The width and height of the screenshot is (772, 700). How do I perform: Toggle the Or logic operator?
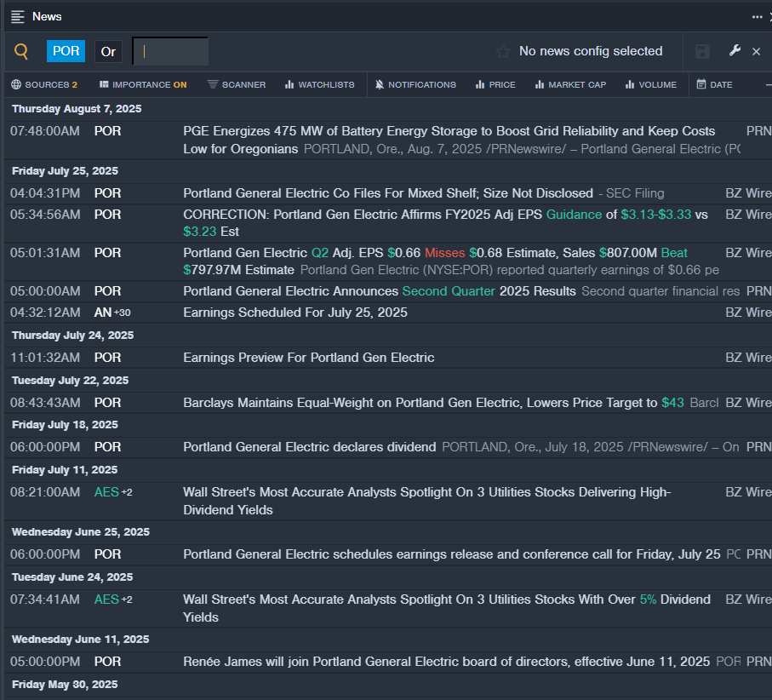coord(108,51)
